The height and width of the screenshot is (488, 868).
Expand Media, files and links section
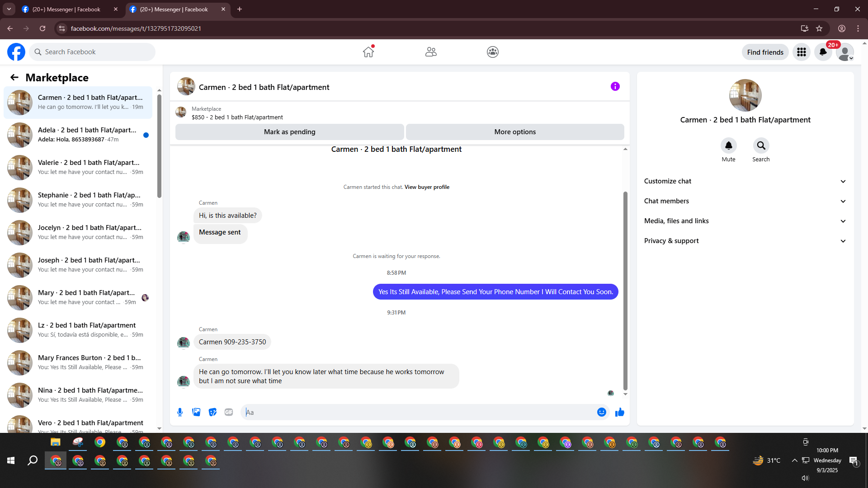[x=745, y=221]
